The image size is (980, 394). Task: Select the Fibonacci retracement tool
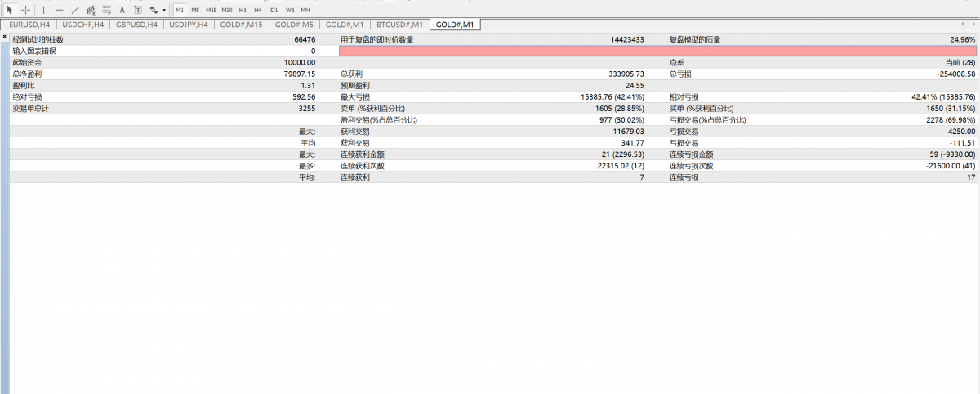click(x=106, y=10)
